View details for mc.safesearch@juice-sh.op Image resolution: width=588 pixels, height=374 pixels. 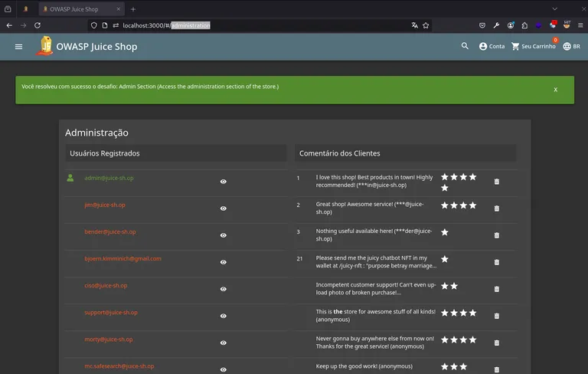point(223,369)
